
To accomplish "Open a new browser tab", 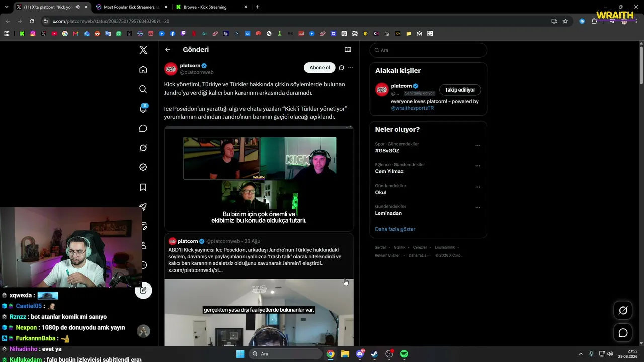I will pos(258,7).
